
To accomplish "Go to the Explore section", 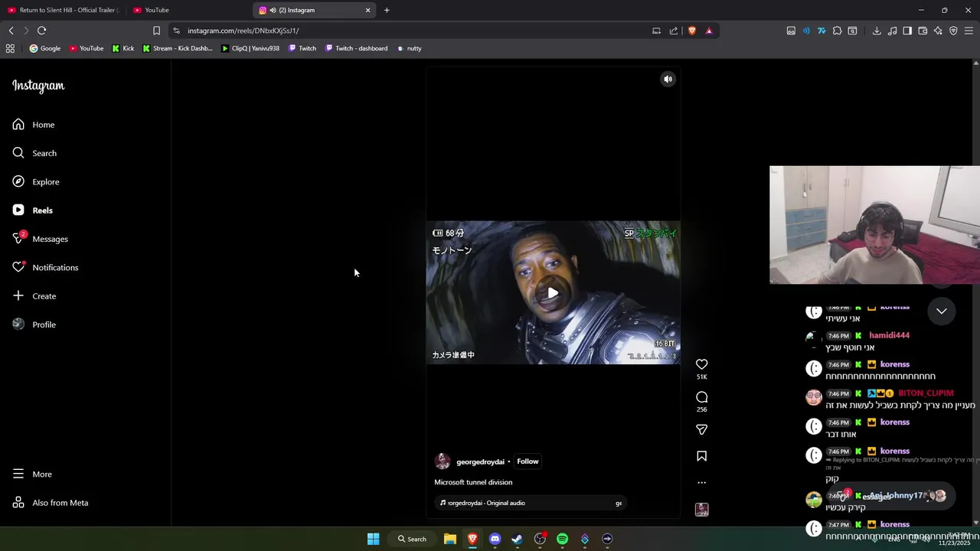I will [x=36, y=181].
